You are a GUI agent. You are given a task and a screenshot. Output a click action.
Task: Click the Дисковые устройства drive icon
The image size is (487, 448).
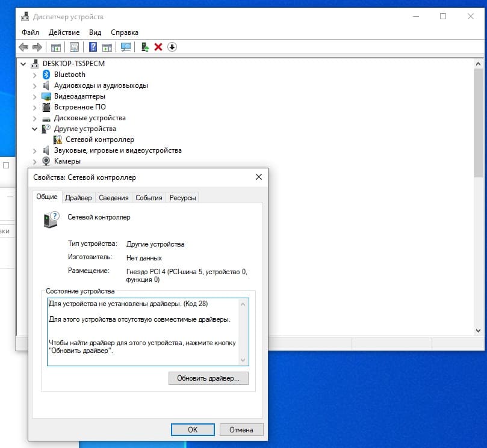46,118
